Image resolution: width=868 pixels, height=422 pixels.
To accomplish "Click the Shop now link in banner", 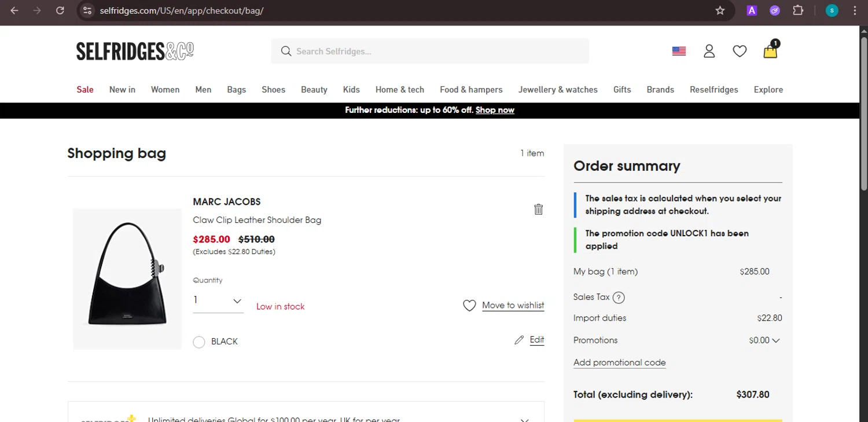I will [495, 110].
